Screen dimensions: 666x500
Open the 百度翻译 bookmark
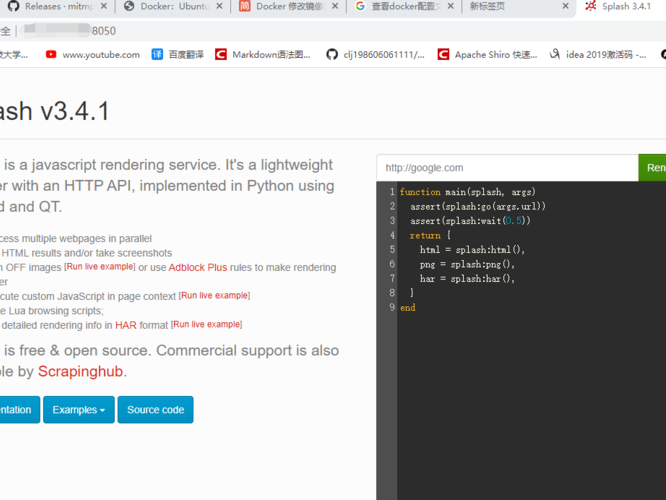click(178, 55)
